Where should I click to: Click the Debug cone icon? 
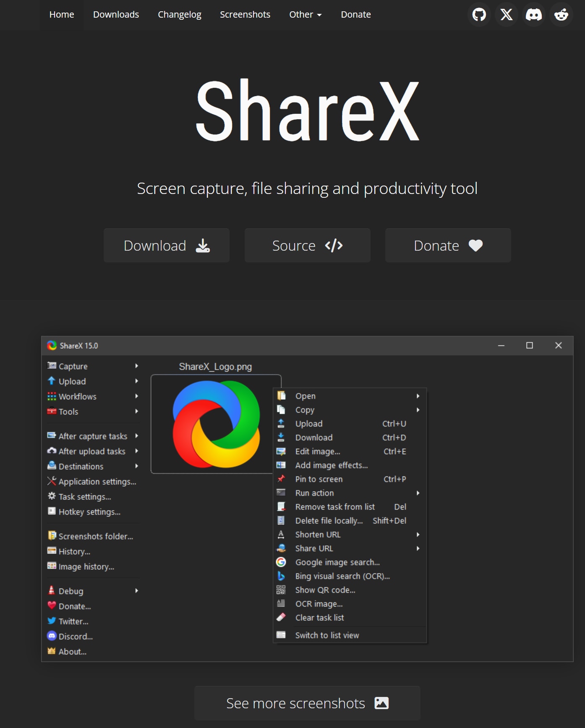pos(52,590)
